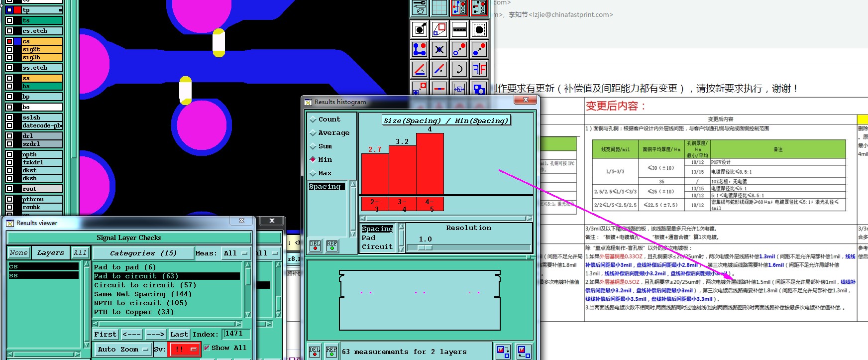Screen dimensions: 868x360
Task: Click the blue dot with X delete icon
Action: [439, 49]
